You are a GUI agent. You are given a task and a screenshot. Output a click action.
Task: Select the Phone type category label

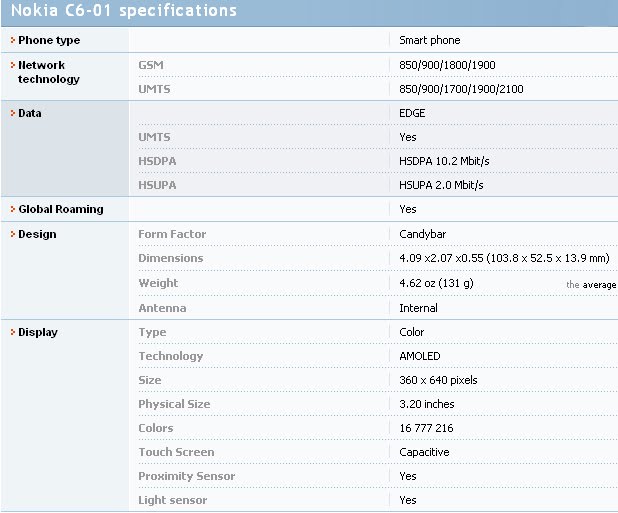pyautogui.click(x=49, y=40)
